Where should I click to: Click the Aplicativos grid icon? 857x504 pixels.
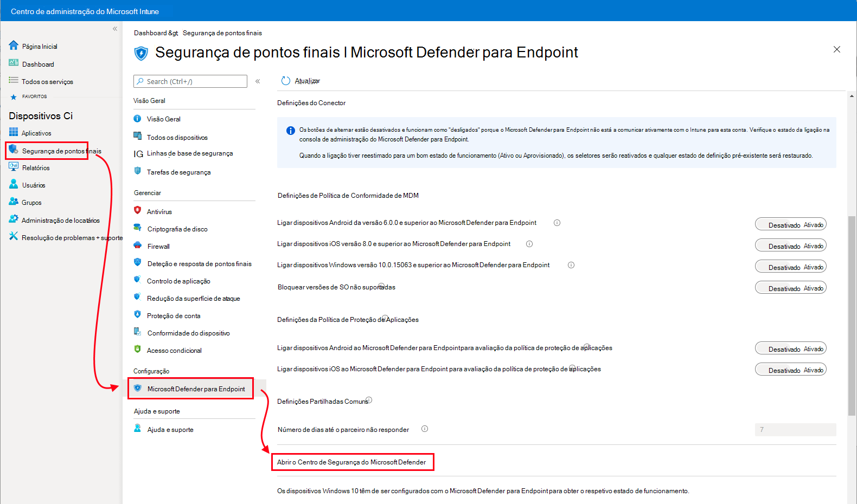click(14, 132)
